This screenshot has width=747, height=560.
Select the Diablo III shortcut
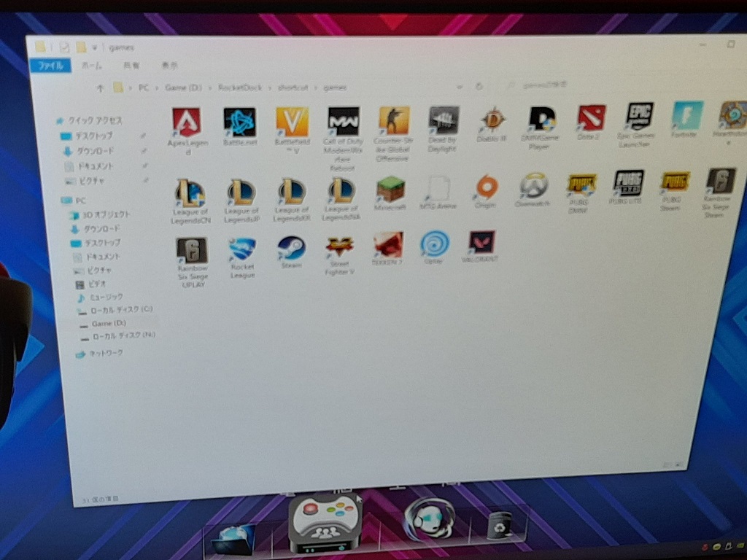[x=492, y=124]
